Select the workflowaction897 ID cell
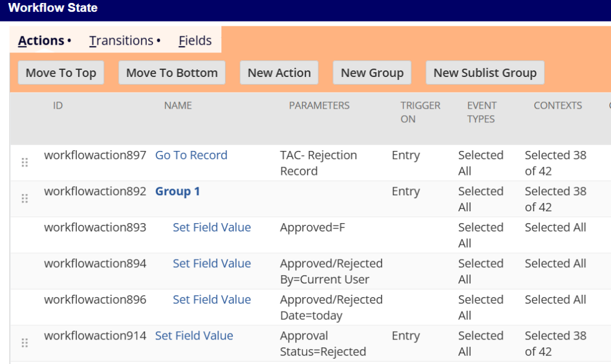The image size is (611, 364). (x=95, y=155)
